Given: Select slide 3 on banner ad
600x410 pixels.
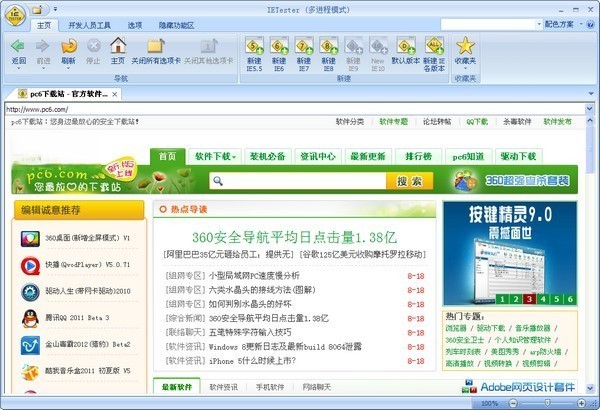Looking at the screenshot, I should point(529,299).
